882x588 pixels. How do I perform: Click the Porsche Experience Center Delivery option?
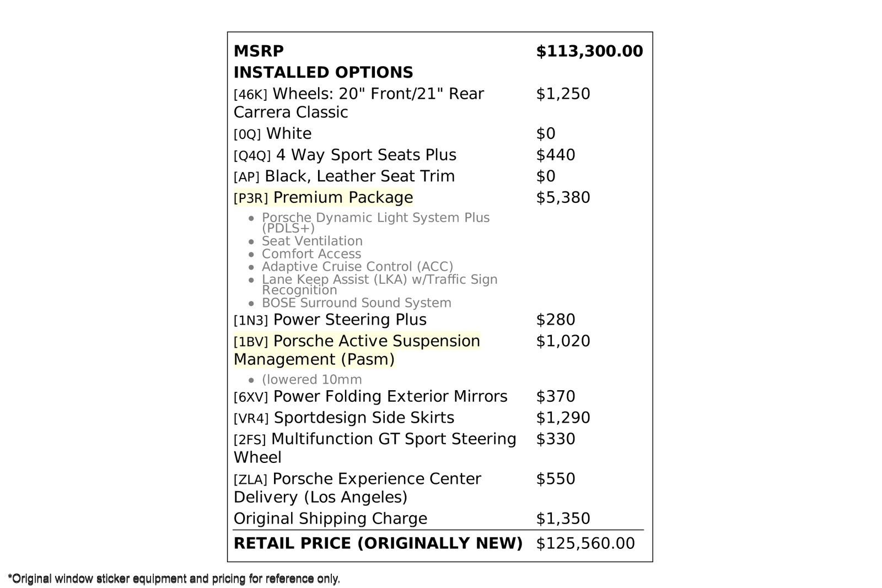(x=357, y=488)
